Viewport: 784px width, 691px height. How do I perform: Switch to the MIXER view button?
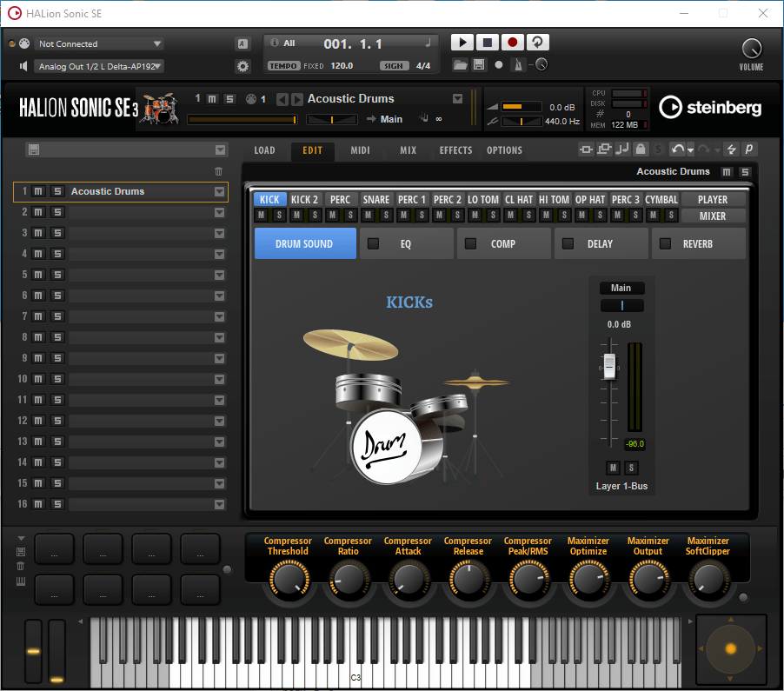click(713, 216)
